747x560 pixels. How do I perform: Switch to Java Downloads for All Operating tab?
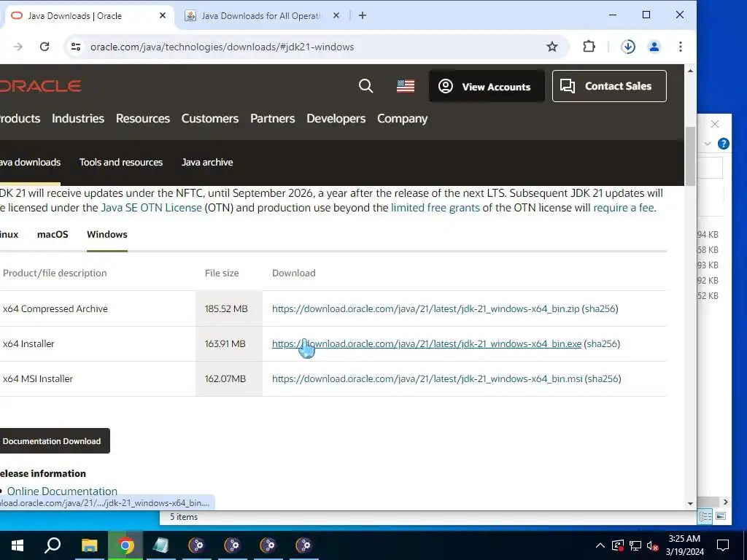[x=262, y=16]
